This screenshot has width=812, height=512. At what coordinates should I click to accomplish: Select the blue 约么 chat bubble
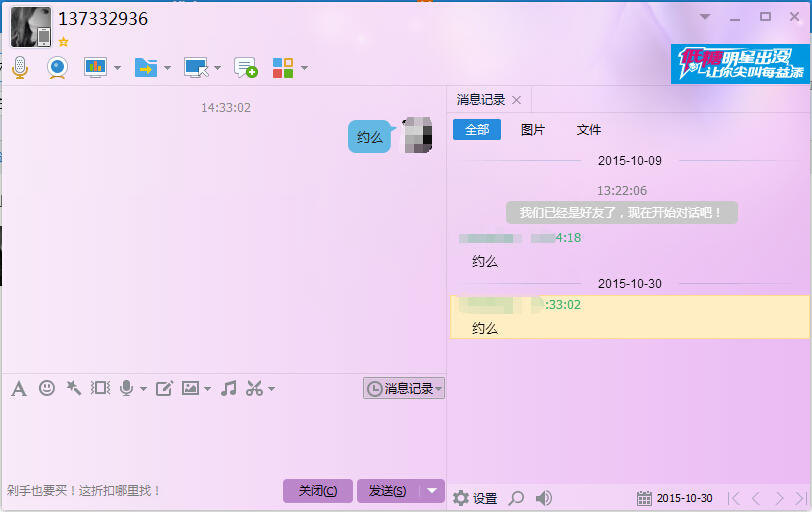point(370,137)
